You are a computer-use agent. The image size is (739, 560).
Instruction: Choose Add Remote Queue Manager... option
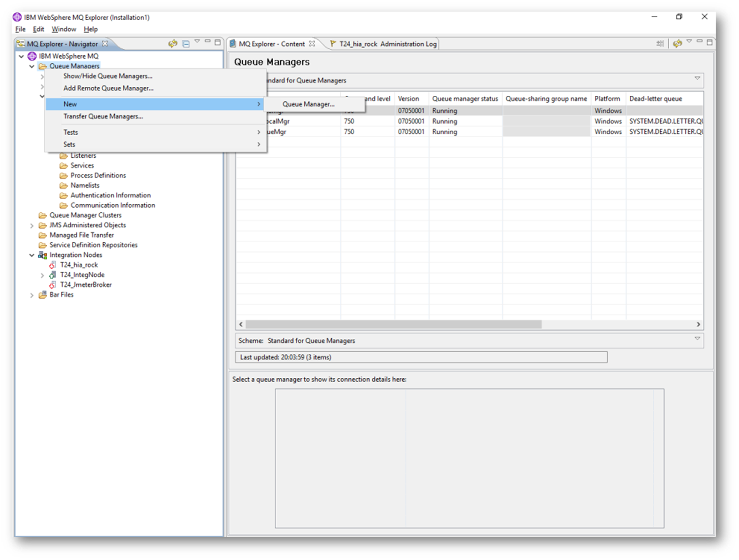108,88
